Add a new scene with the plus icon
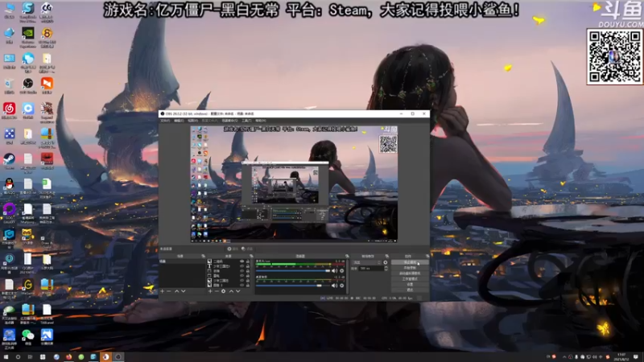The image size is (644, 362). click(162, 291)
